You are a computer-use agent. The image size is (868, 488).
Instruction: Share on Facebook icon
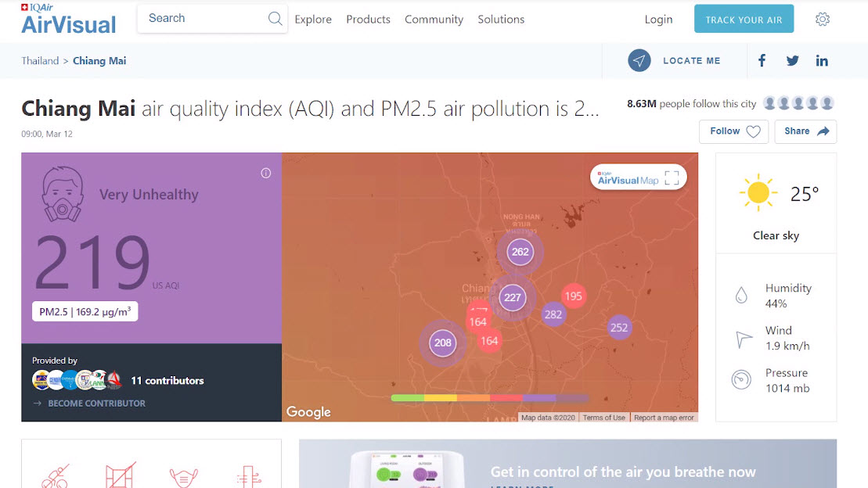(x=762, y=60)
